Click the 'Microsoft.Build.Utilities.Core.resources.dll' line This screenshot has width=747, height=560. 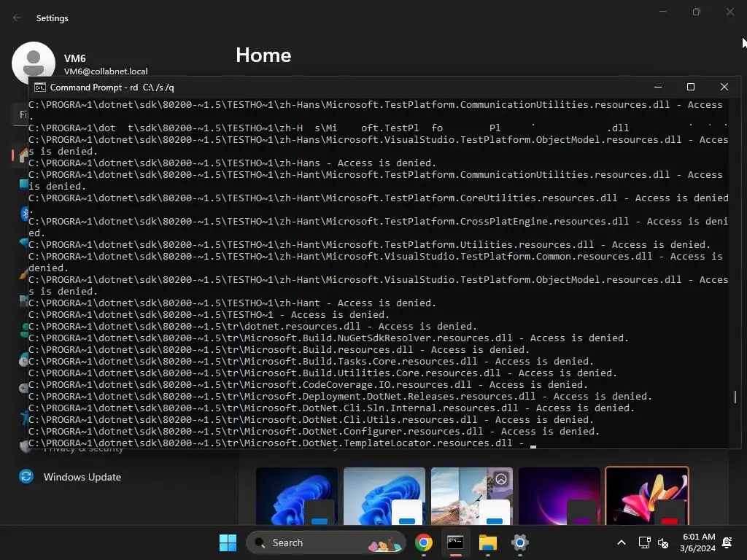[322, 373]
